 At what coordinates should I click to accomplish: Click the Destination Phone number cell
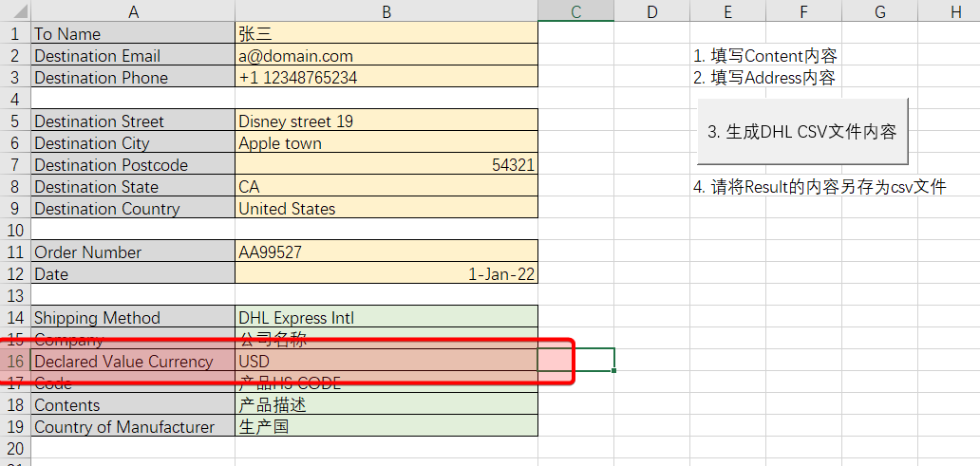point(386,78)
